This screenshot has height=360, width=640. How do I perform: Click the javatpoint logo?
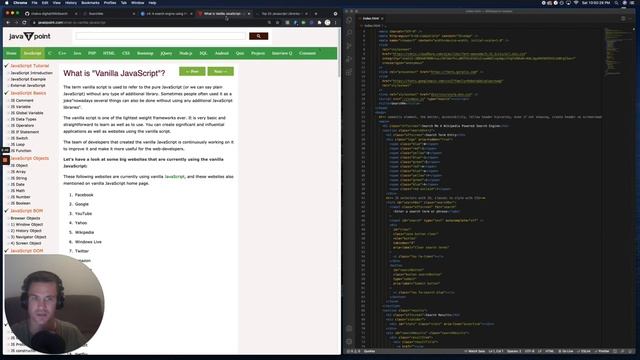30,36
